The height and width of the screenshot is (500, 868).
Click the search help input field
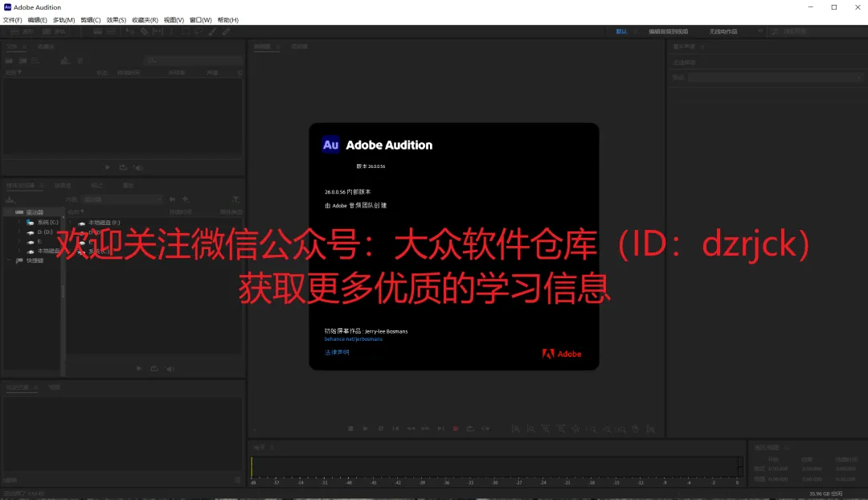817,31
